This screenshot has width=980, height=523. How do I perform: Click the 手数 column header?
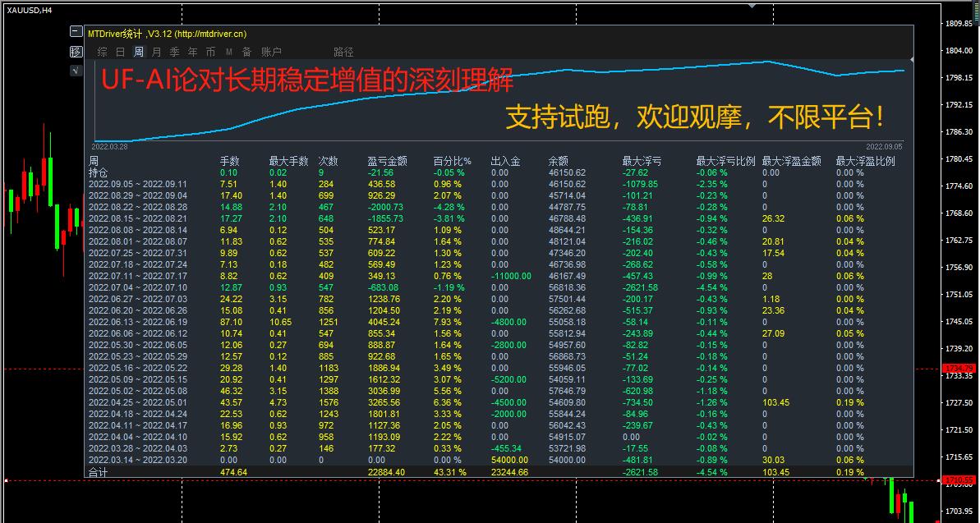(230, 161)
